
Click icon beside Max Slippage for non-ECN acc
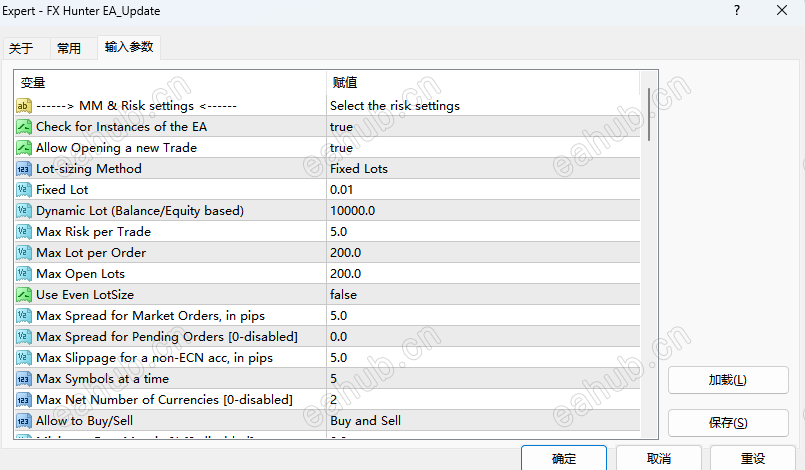pos(24,358)
